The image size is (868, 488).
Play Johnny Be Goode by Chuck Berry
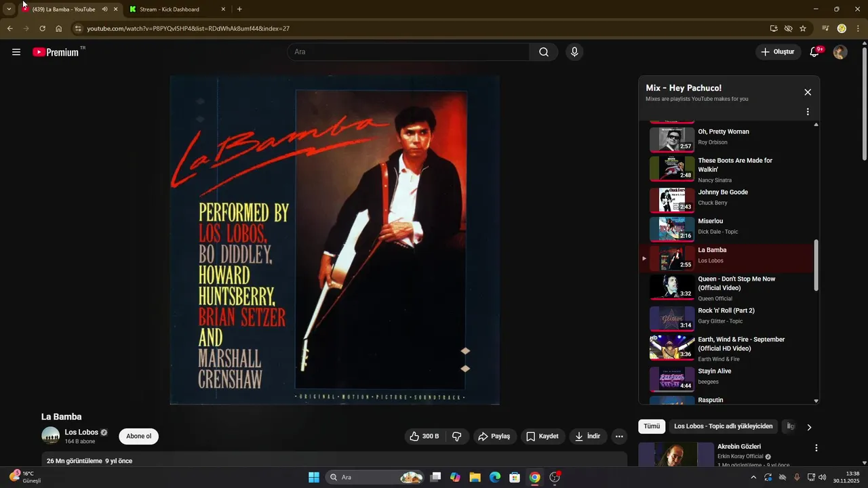(726, 199)
